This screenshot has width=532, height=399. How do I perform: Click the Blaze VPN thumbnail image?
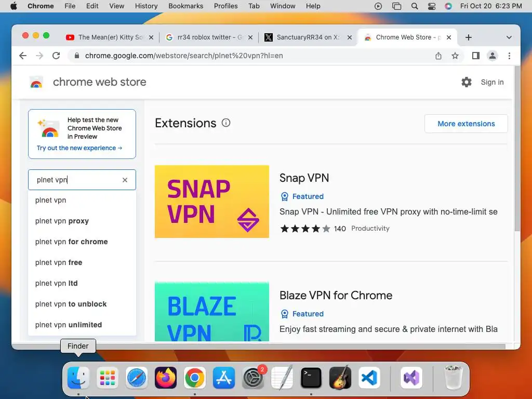pos(212,312)
